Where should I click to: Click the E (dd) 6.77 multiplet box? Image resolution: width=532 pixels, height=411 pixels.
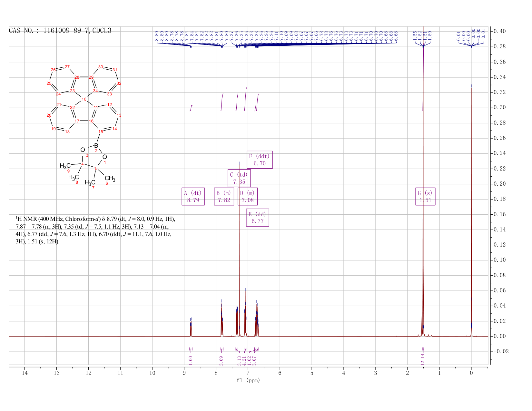click(258, 218)
